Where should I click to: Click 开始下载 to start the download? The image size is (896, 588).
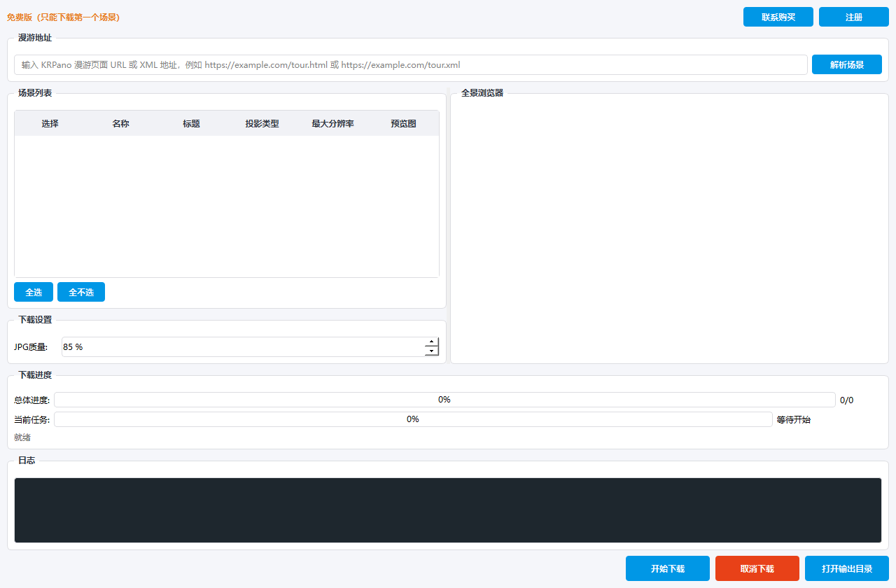coord(668,568)
